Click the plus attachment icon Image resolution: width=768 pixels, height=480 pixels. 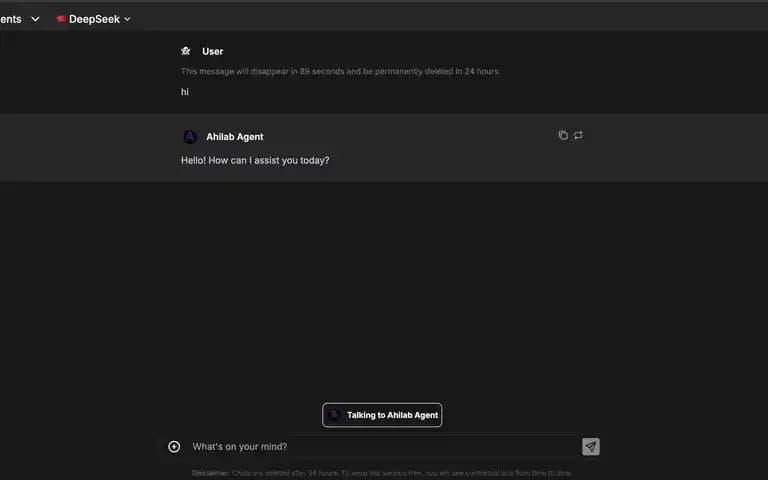coord(174,447)
